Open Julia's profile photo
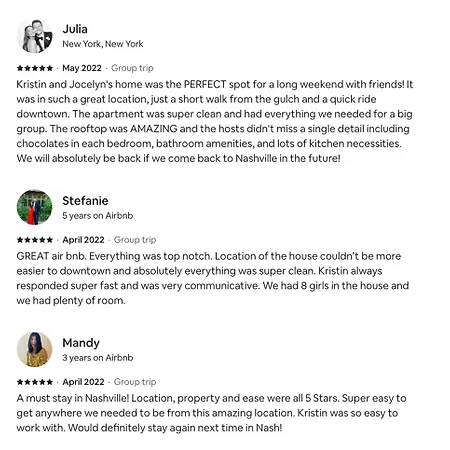This screenshot has height=450, width=450. click(35, 36)
